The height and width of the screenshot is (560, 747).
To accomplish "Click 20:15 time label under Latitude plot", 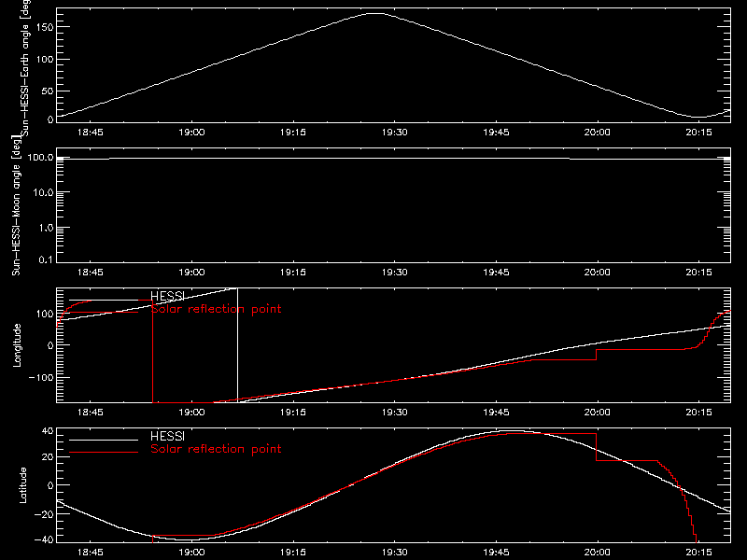I will point(698,553).
